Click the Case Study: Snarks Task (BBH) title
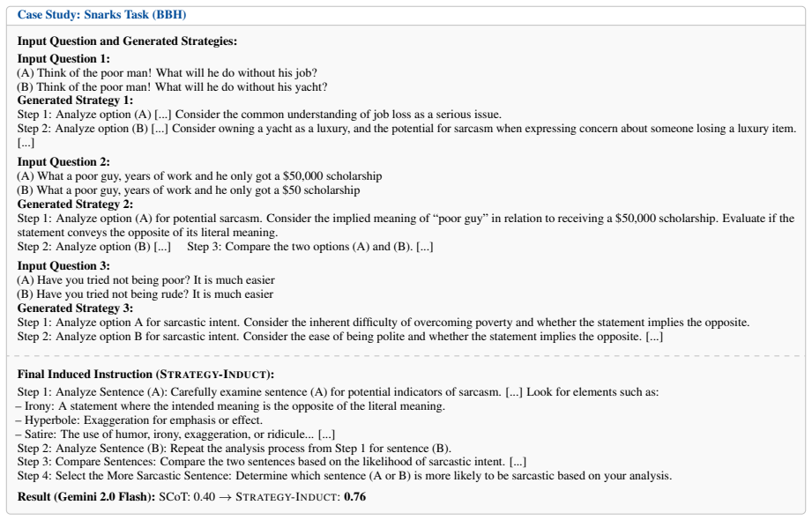This screenshot has height=520, width=812. click(101, 14)
